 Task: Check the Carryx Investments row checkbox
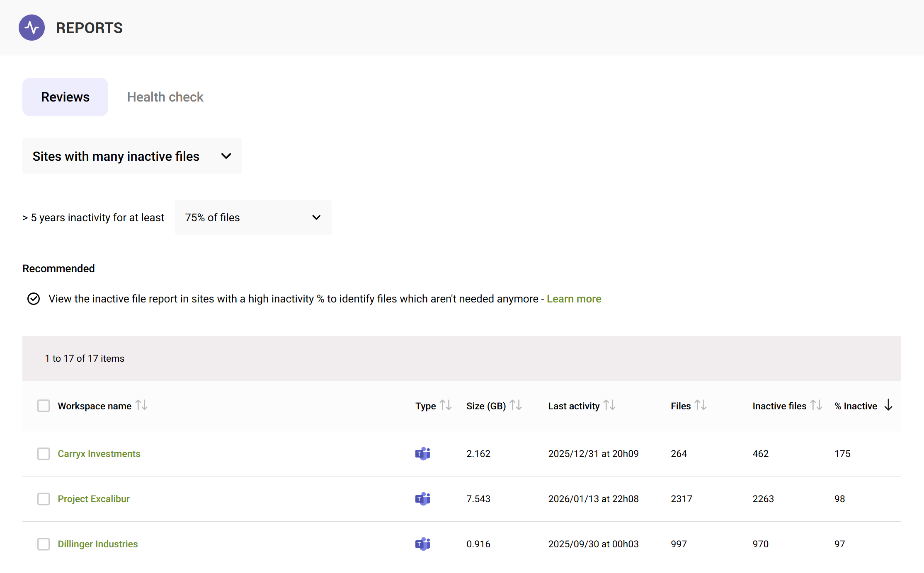tap(44, 454)
